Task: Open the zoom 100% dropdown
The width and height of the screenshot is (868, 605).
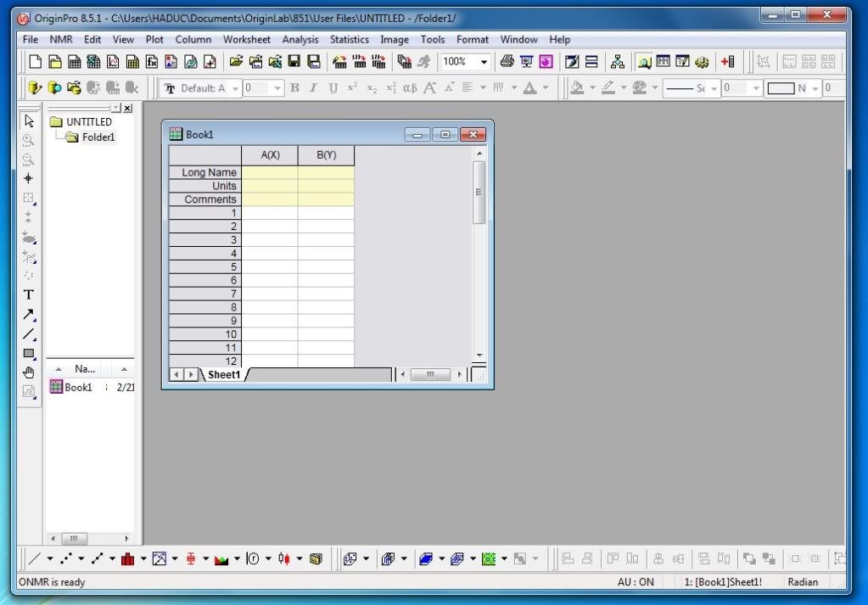Action: click(x=484, y=61)
